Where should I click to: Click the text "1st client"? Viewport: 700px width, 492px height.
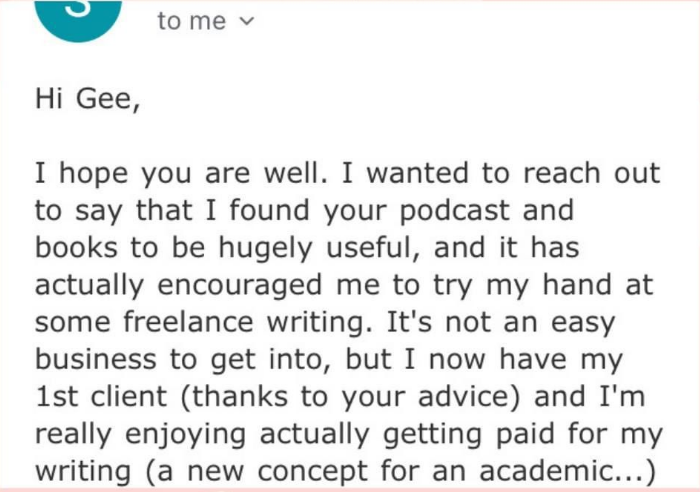pos(101,396)
